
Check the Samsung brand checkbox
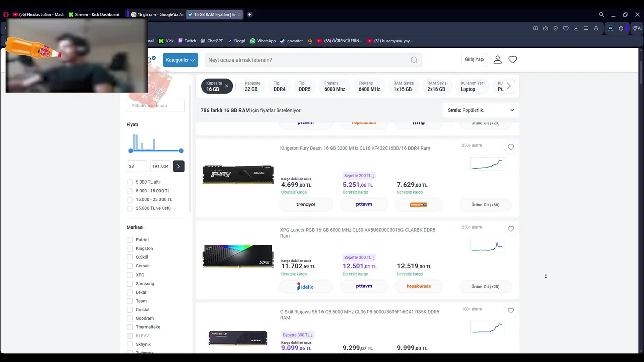point(130,284)
